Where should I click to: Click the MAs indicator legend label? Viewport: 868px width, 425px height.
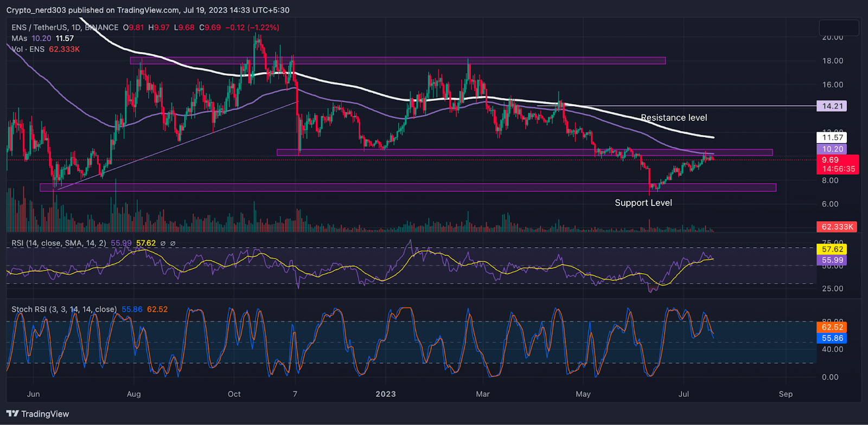click(x=20, y=38)
